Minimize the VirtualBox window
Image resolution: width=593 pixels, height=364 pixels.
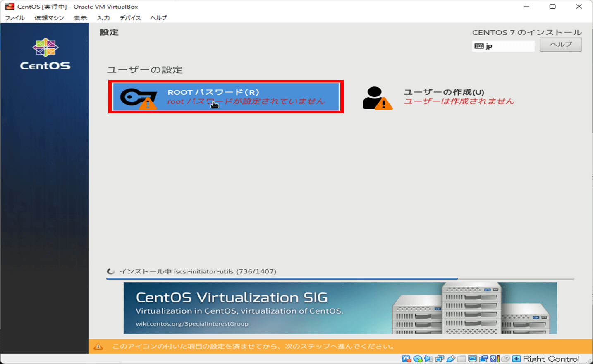pos(526,6)
